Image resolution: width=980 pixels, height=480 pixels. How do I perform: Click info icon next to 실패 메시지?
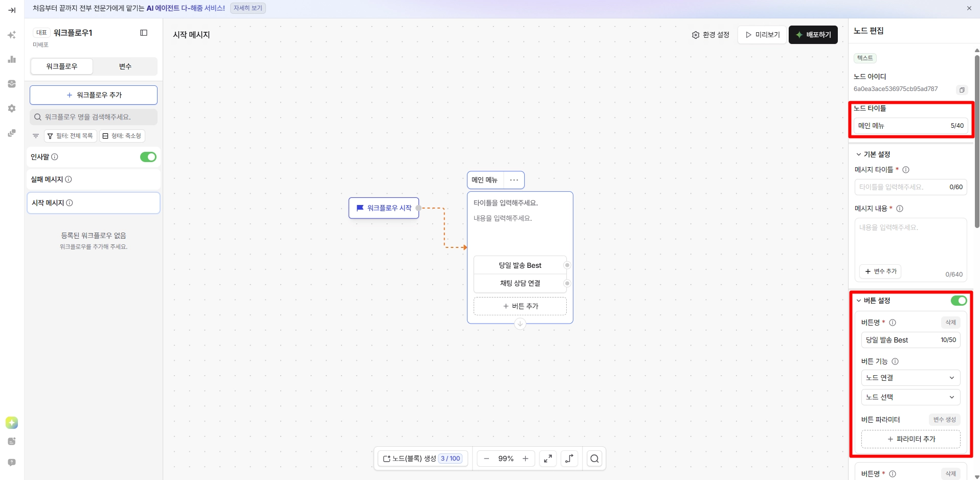(x=69, y=179)
